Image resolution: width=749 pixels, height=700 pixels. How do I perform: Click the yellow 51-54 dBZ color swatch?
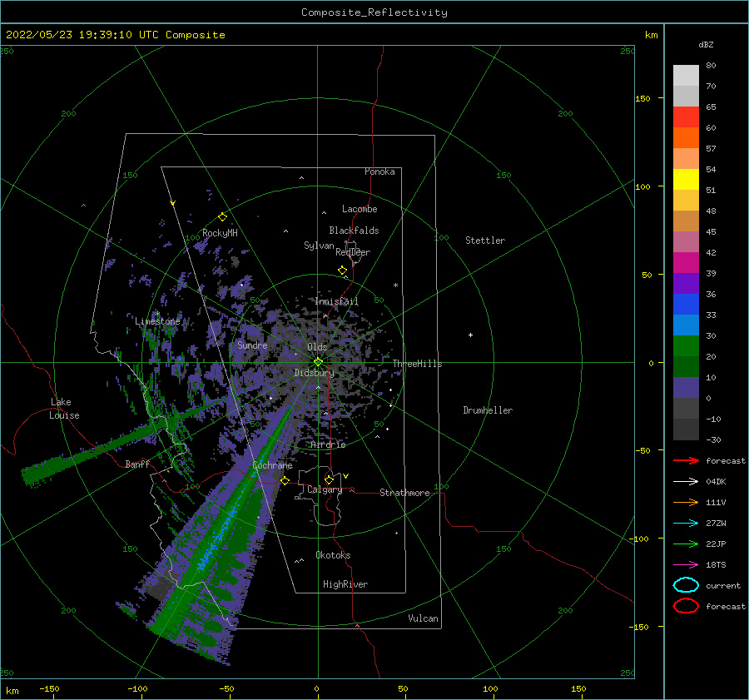pos(686,180)
